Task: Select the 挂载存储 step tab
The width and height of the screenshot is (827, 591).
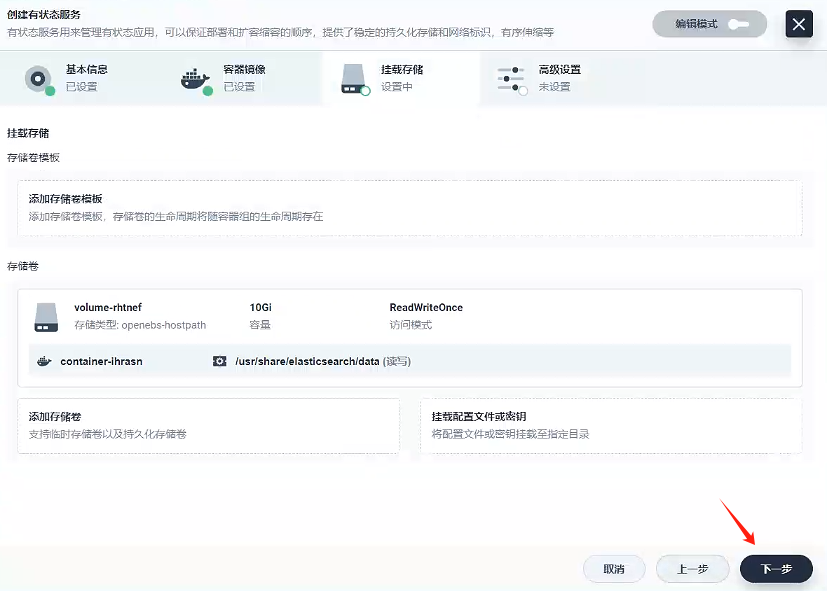Action: (x=401, y=78)
